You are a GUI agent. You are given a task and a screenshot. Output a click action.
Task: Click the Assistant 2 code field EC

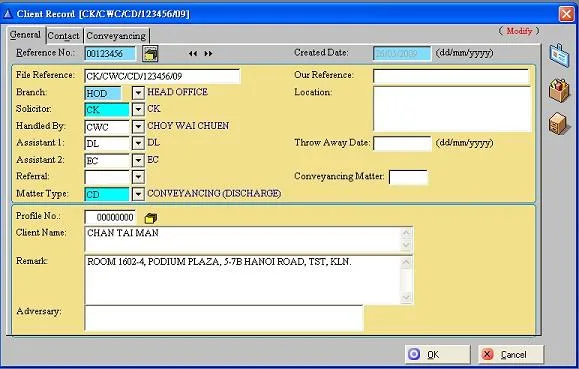[107, 160]
